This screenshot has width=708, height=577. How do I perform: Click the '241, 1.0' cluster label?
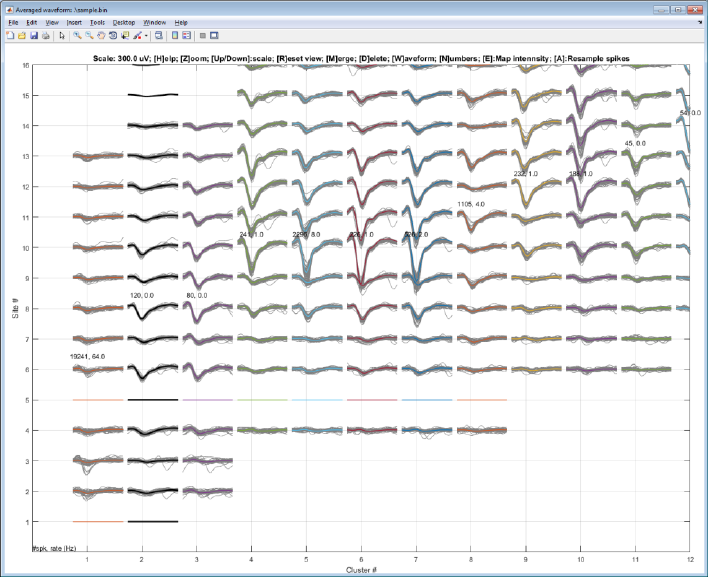tap(252, 234)
